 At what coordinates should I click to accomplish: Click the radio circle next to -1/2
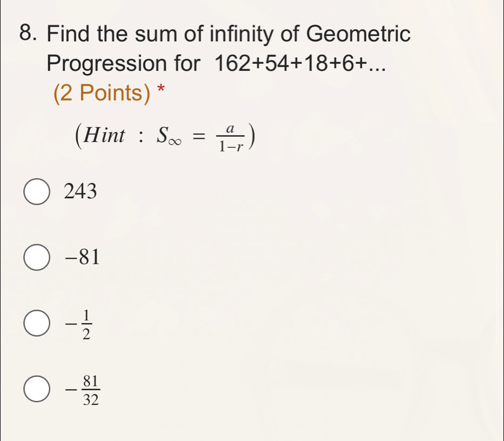tap(36, 324)
